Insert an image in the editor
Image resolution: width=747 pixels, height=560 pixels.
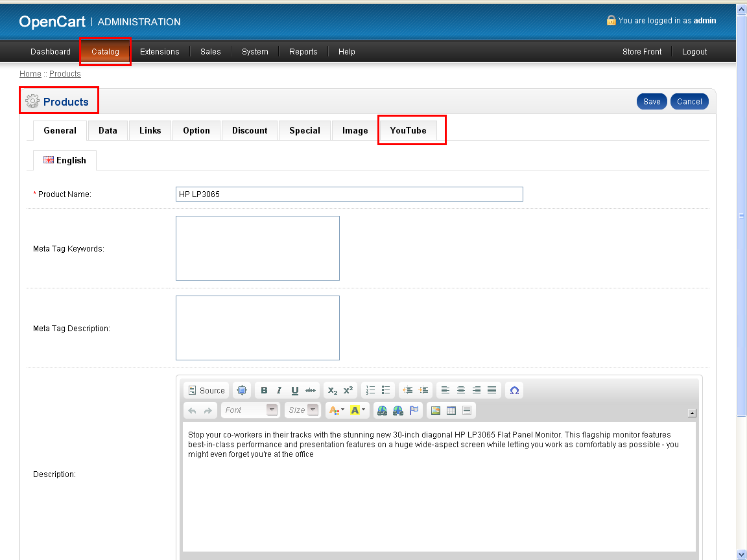pos(436,410)
